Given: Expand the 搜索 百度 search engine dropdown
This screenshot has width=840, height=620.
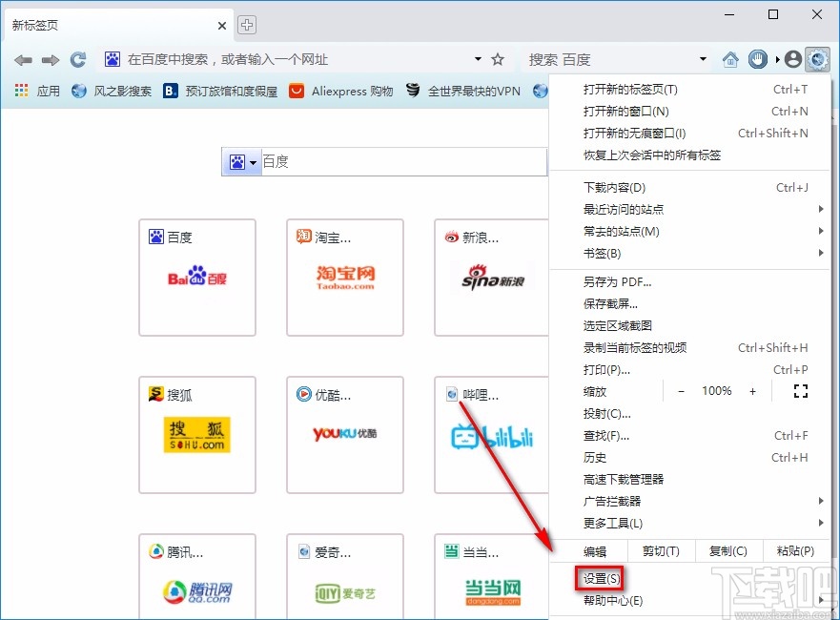Looking at the screenshot, I should point(703,59).
